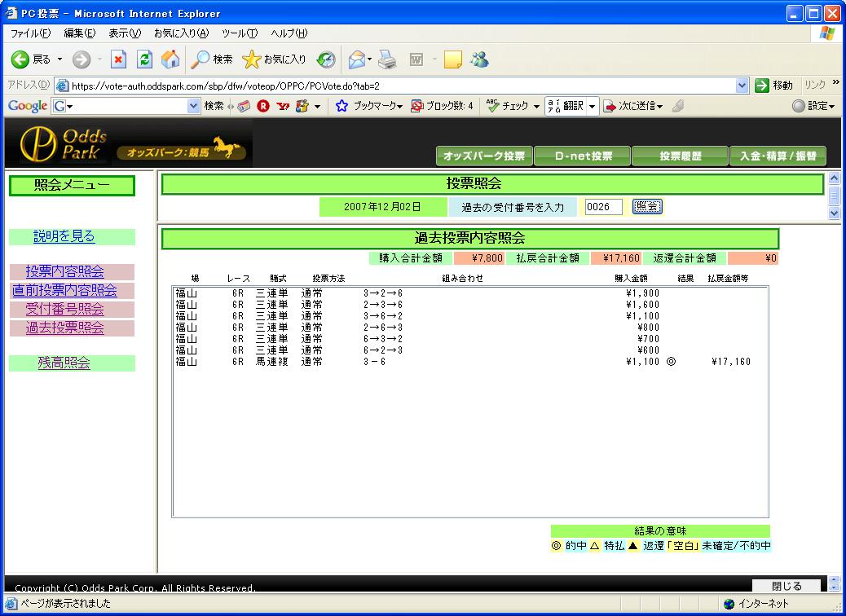
Task: Click the Yahoo Y! toolbar icon
Action: pyautogui.click(x=283, y=106)
